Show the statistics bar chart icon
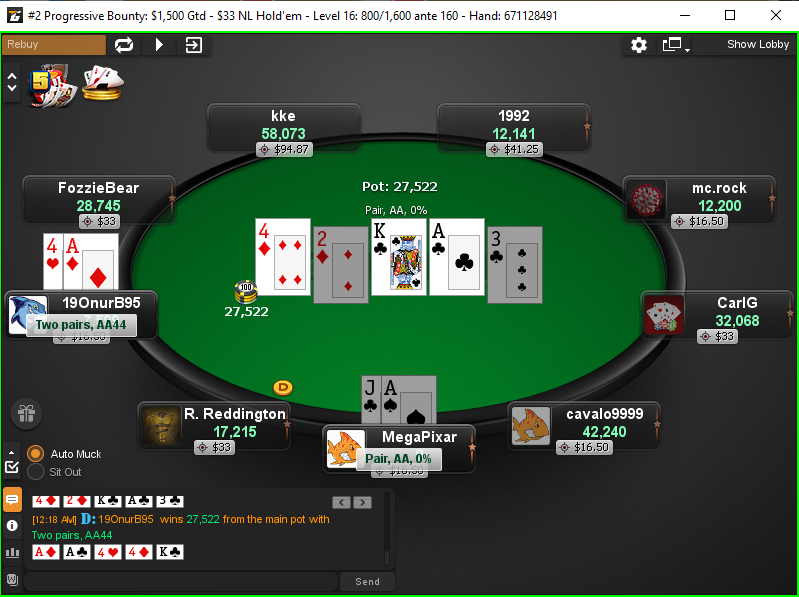Image resolution: width=799 pixels, height=597 pixels. click(x=12, y=553)
